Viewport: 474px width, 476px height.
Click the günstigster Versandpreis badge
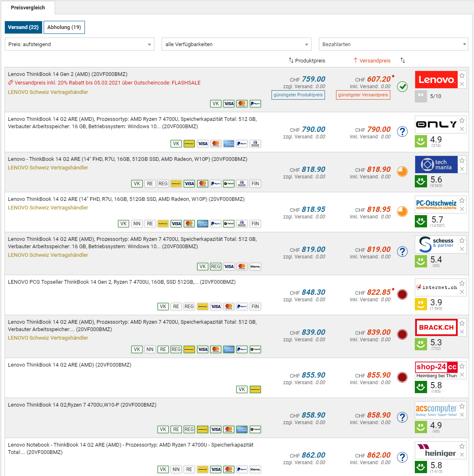click(x=363, y=95)
